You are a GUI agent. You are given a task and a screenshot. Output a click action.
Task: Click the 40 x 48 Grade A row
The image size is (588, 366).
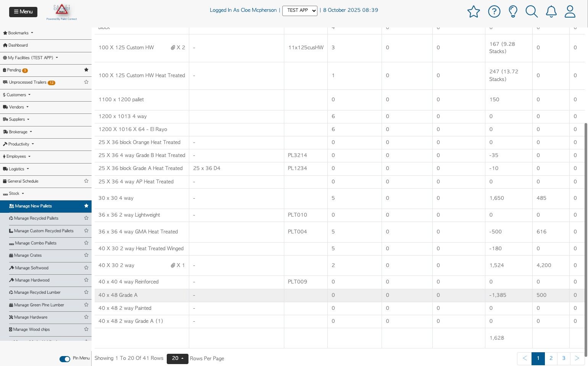(x=340, y=295)
